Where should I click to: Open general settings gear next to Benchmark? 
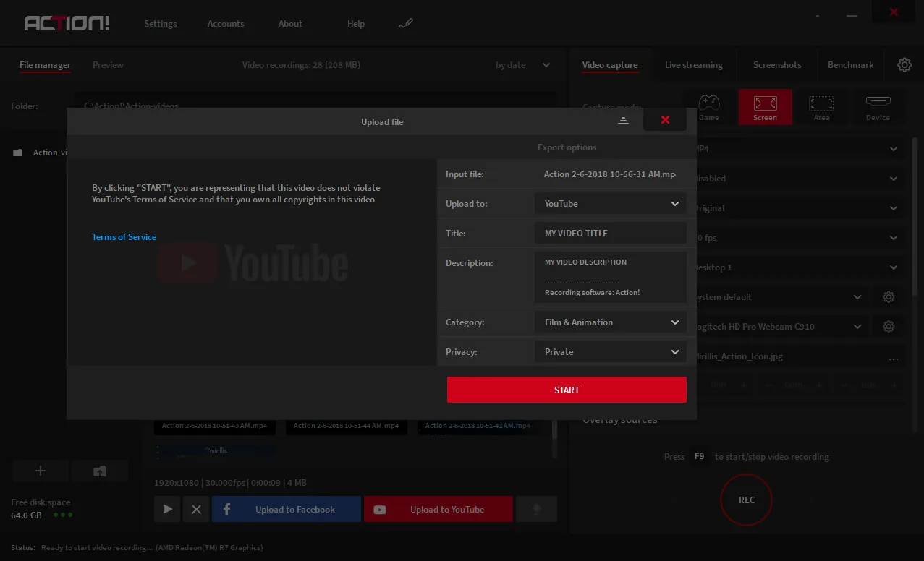pos(904,65)
